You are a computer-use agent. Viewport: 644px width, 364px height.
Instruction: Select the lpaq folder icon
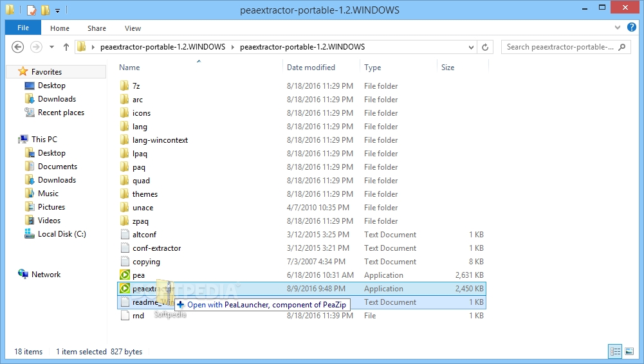click(x=124, y=154)
